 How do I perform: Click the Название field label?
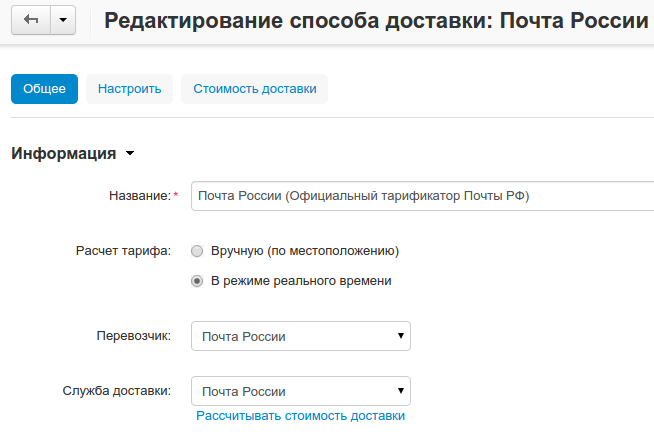[x=139, y=196]
